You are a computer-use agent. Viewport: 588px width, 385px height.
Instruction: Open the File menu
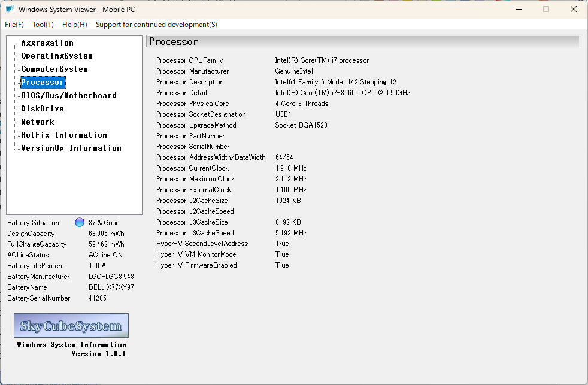[x=14, y=25]
